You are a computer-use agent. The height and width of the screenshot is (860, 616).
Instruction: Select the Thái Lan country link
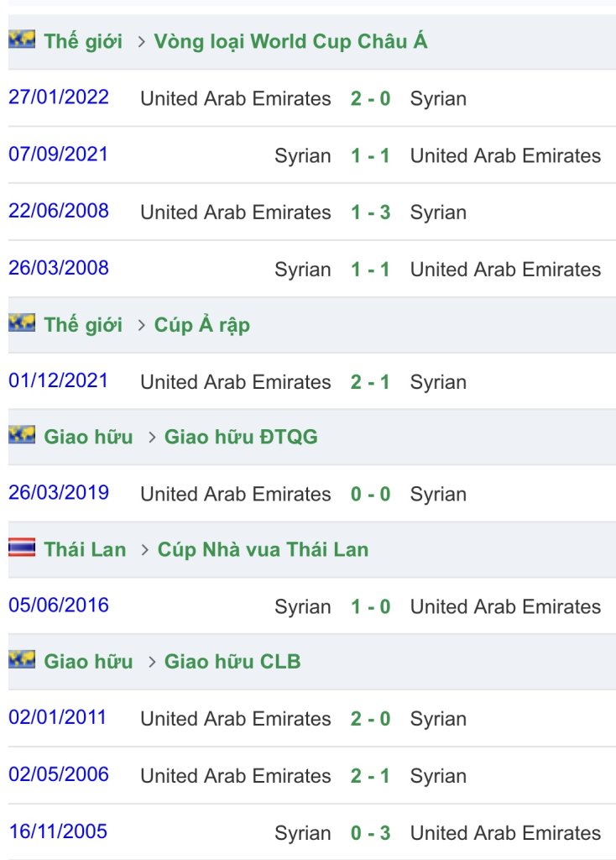pos(85,550)
